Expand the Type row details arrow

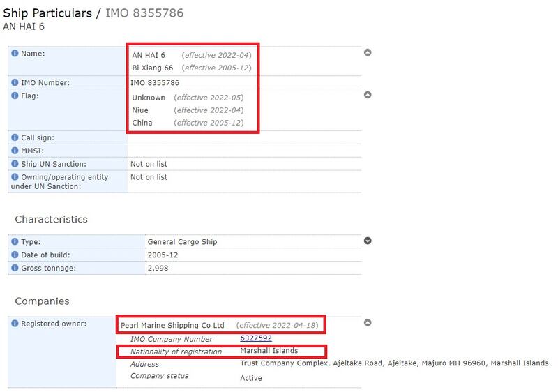[x=368, y=241]
